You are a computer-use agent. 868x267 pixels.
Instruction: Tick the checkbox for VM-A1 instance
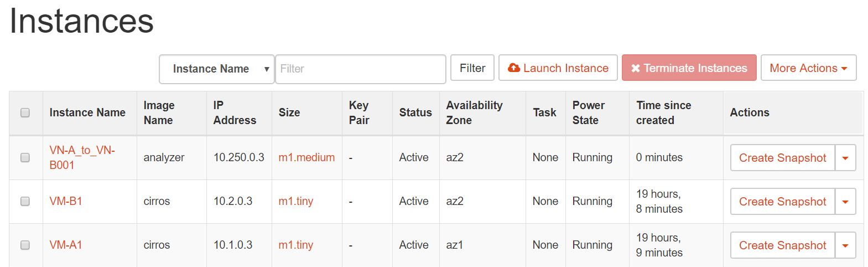point(25,245)
